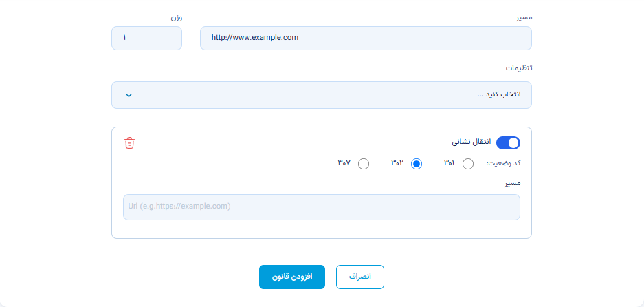Open the انتخاب کنید settings dropdown
The height and width of the screenshot is (307, 644).
click(x=322, y=95)
